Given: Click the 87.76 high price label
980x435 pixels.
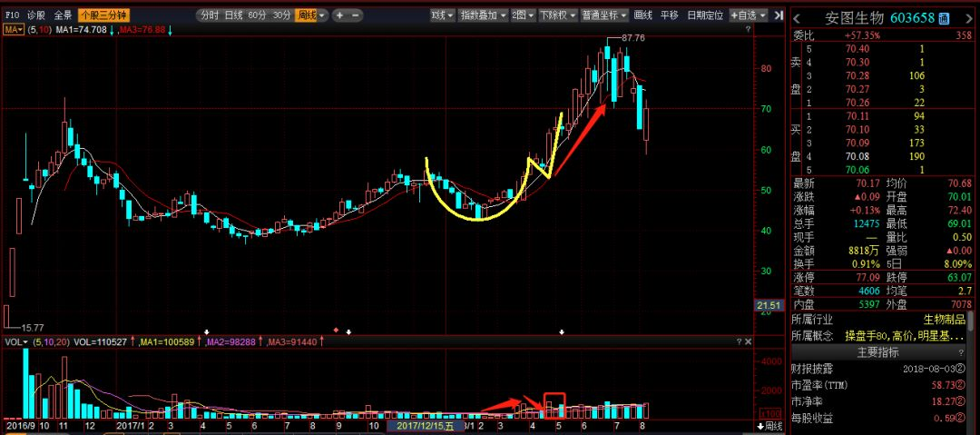Looking at the screenshot, I should click(633, 37).
